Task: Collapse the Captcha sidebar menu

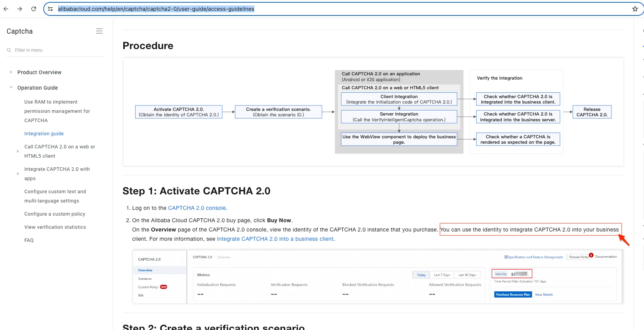Action: [x=99, y=31]
